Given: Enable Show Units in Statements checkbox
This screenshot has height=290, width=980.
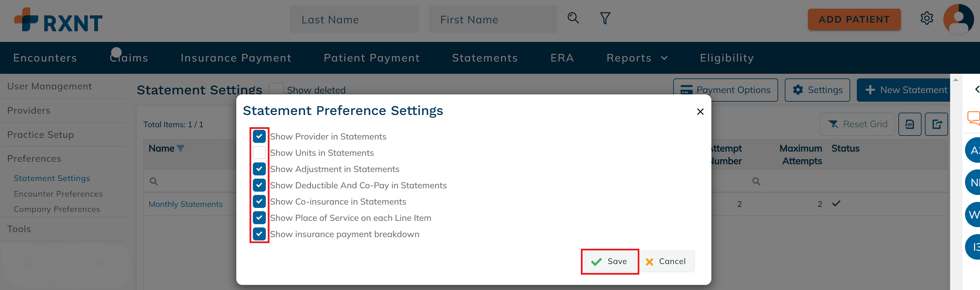Looking at the screenshot, I should point(259,152).
